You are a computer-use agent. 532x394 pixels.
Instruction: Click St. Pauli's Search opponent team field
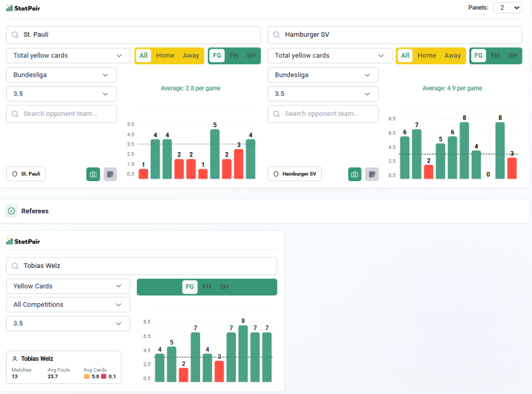coord(61,114)
